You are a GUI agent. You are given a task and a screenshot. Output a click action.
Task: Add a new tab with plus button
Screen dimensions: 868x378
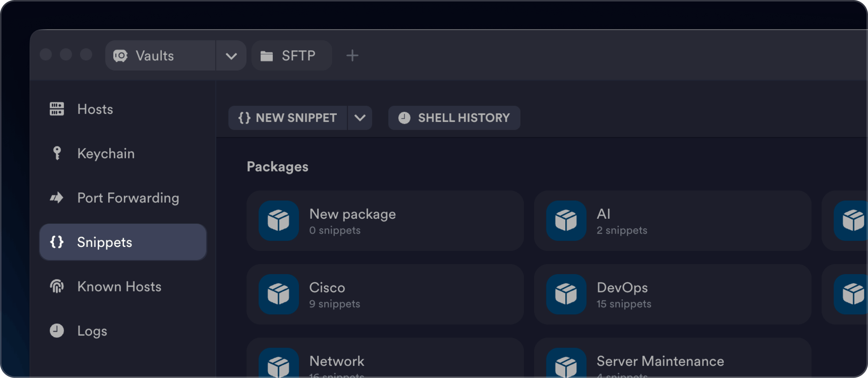[x=352, y=55]
